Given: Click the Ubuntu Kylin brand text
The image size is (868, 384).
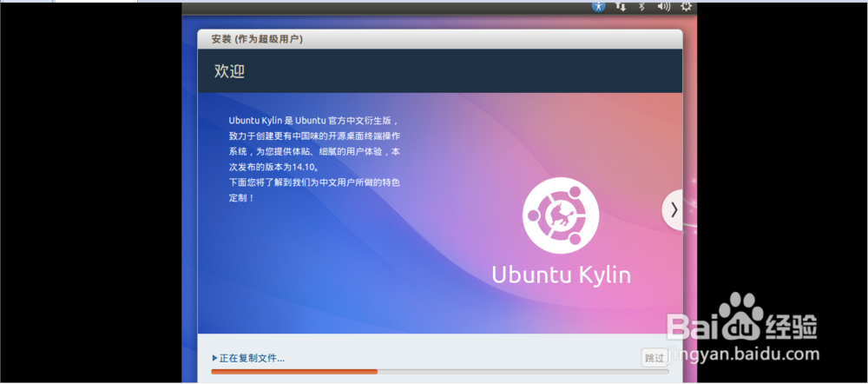Looking at the screenshot, I should point(561,275).
